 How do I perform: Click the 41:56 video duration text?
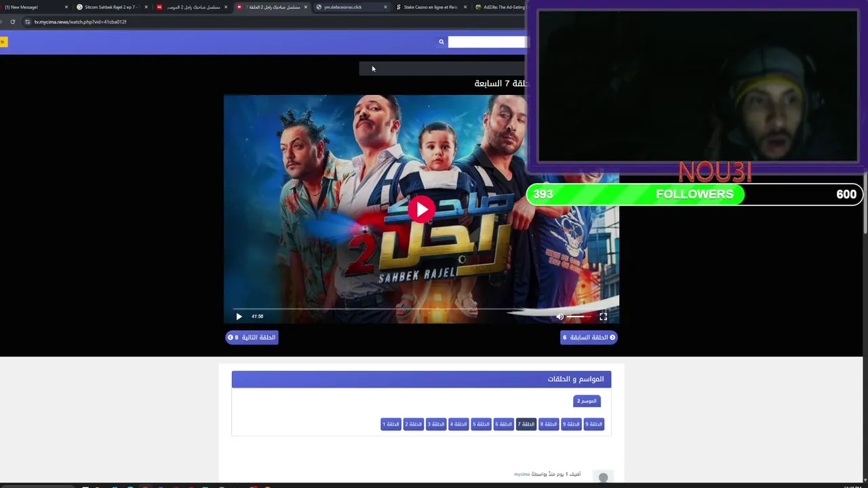coord(258,317)
